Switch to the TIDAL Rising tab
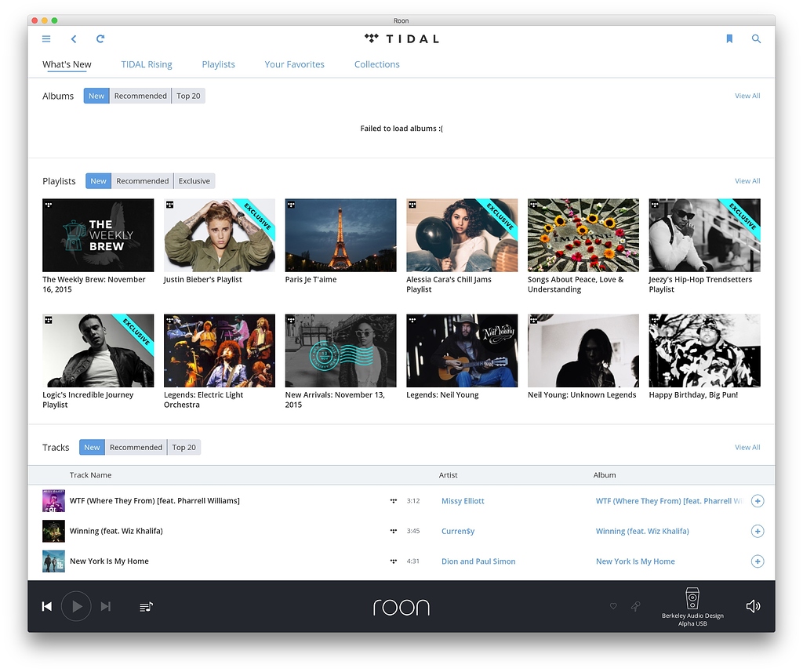Screen dimensions: 803x672 [x=146, y=64]
